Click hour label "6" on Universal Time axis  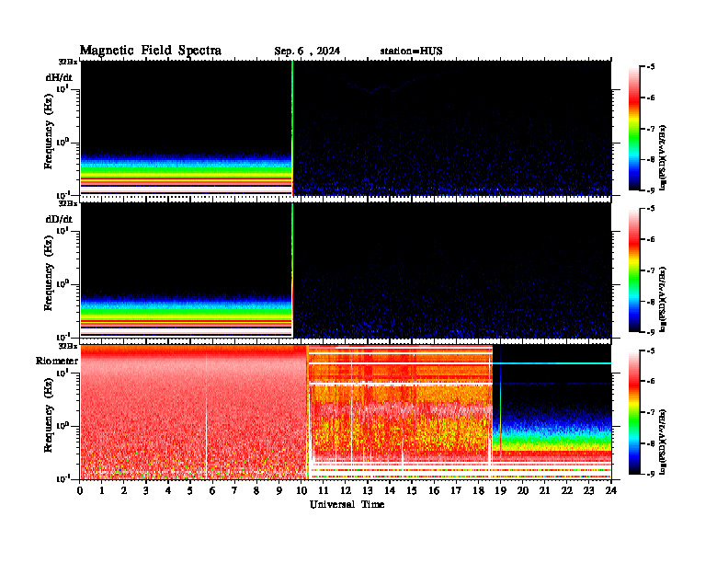tap(212, 491)
